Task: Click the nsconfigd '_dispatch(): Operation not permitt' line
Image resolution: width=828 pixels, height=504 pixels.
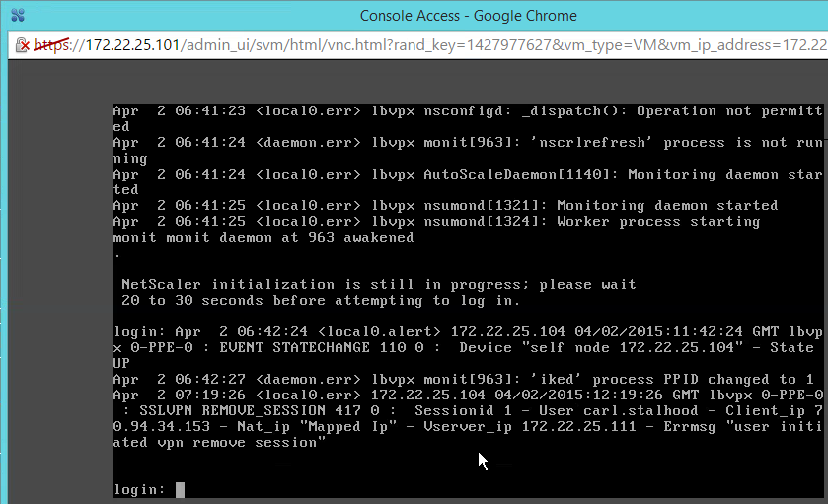Action: coord(468,110)
